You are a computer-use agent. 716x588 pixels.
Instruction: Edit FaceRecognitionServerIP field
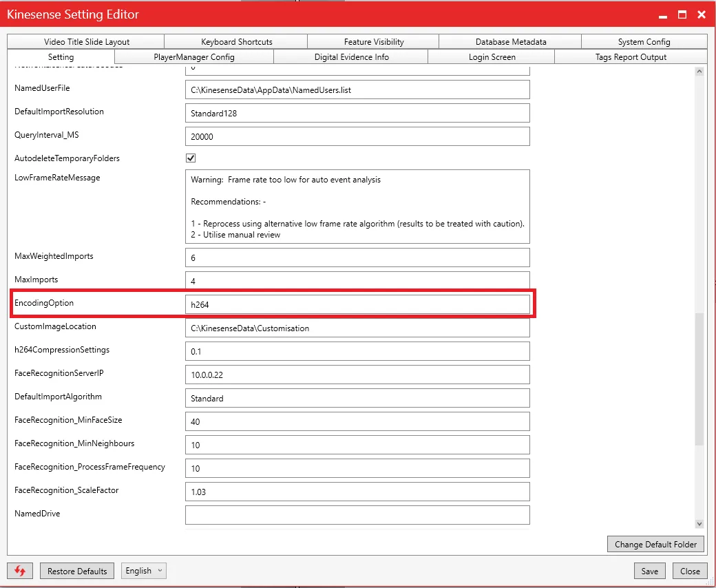click(x=357, y=375)
